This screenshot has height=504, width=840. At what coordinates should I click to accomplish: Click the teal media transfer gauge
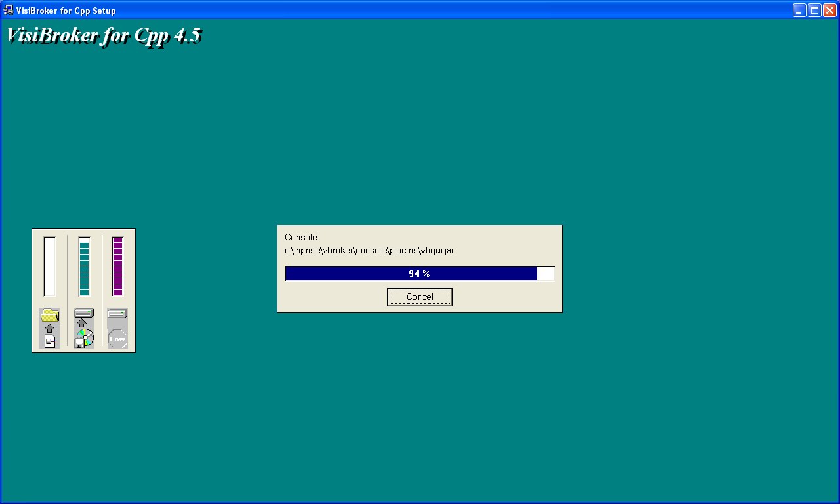click(84, 266)
